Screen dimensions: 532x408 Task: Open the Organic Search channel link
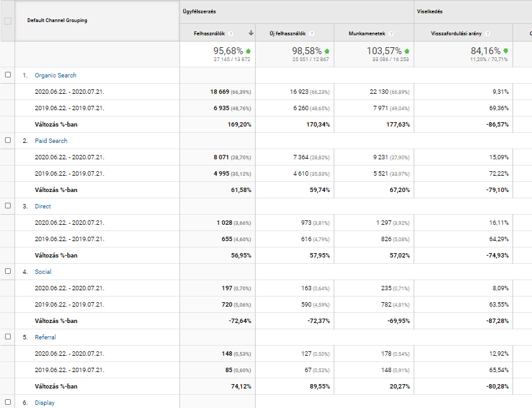55,76
